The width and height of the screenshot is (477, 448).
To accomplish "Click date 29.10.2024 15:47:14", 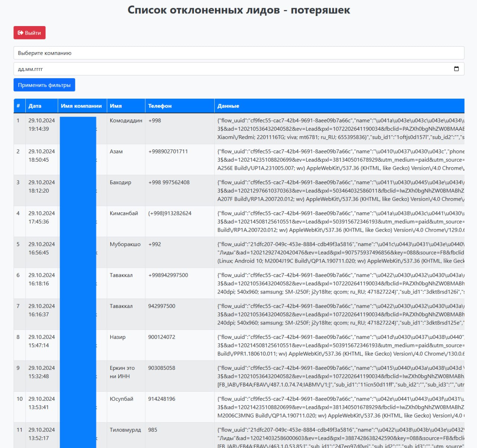I will point(42,341).
